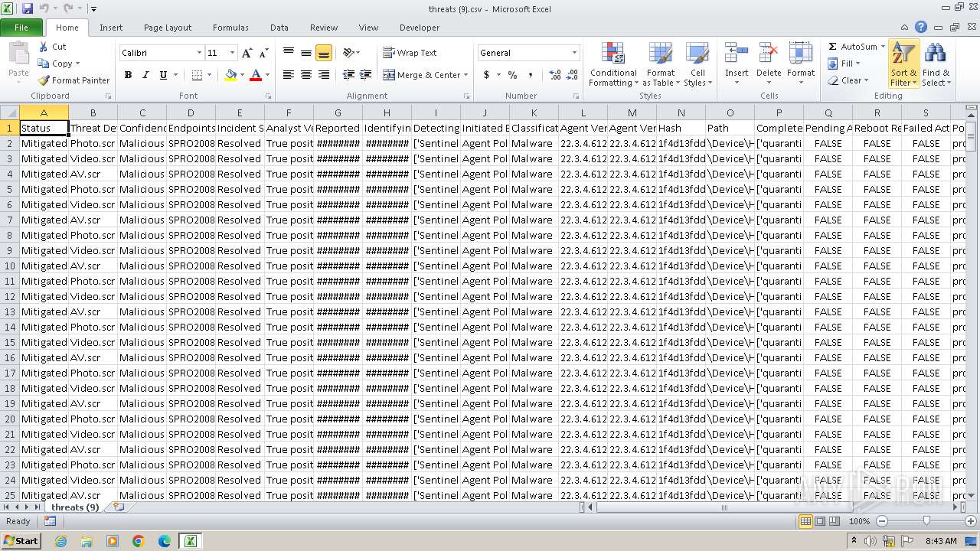Click Merge & Center button

pyautogui.click(x=421, y=75)
